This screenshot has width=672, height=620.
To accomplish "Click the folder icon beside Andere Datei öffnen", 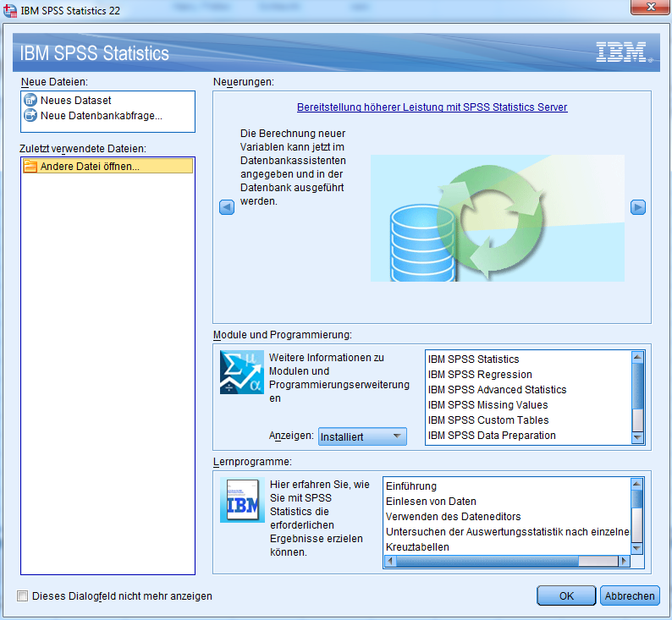I will point(30,166).
